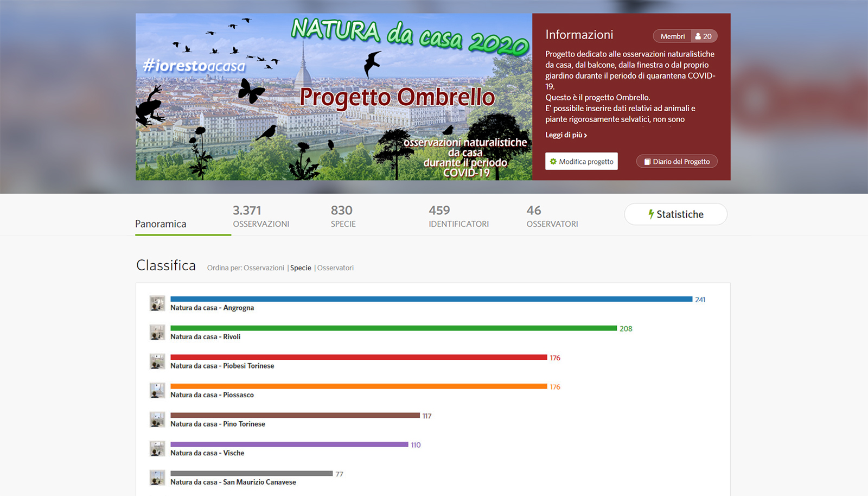This screenshot has height=496, width=868.
Task: View the 459 Identificatori tab
Action: [x=458, y=217]
